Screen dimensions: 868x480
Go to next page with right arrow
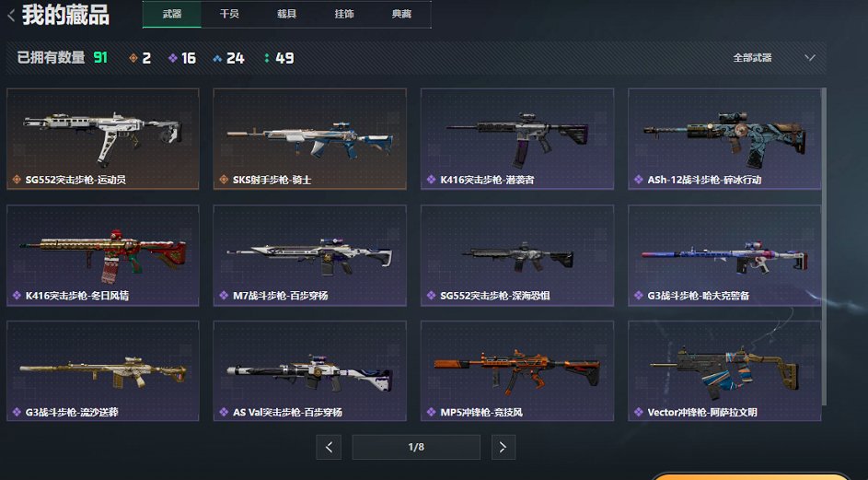[x=503, y=447]
